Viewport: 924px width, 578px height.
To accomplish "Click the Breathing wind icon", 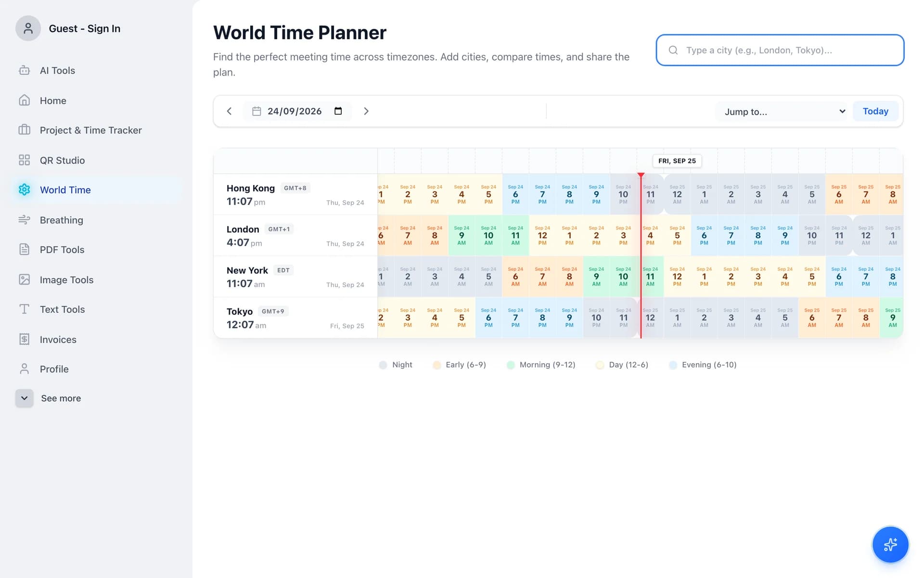I will 25,220.
